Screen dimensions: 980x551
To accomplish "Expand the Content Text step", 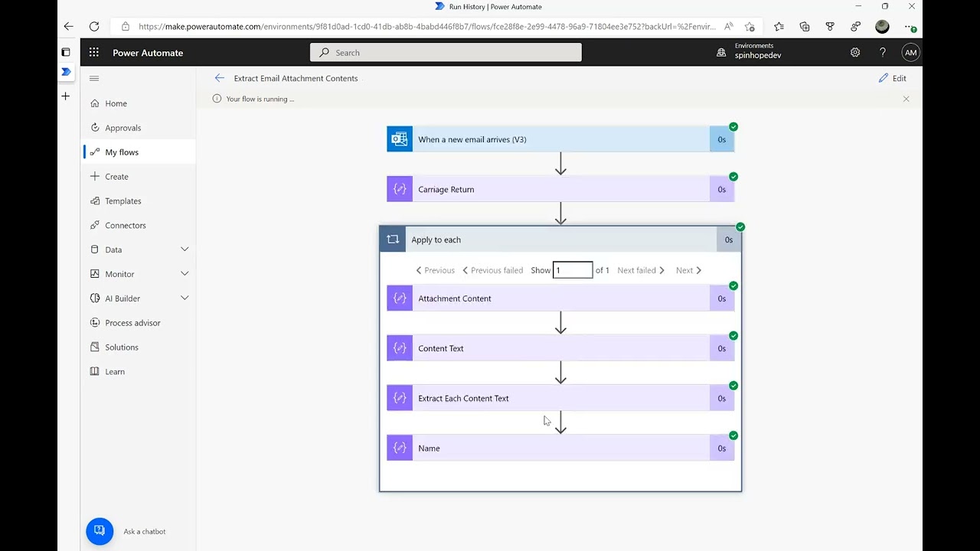I will tap(560, 348).
